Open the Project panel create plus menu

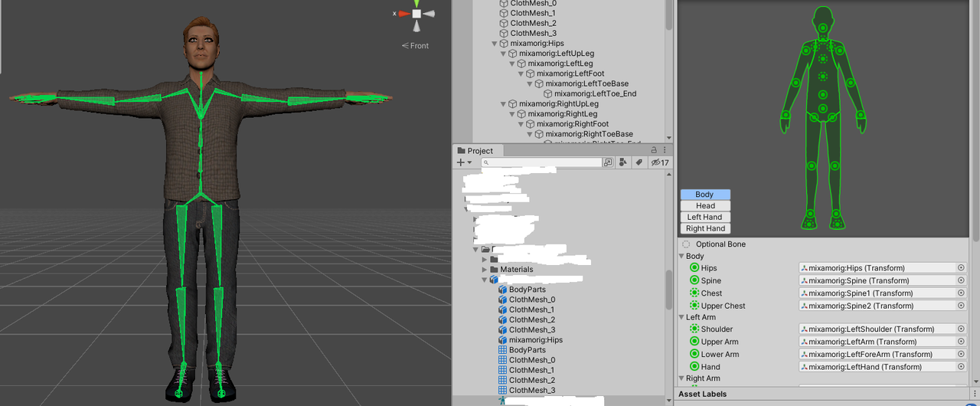(464, 162)
